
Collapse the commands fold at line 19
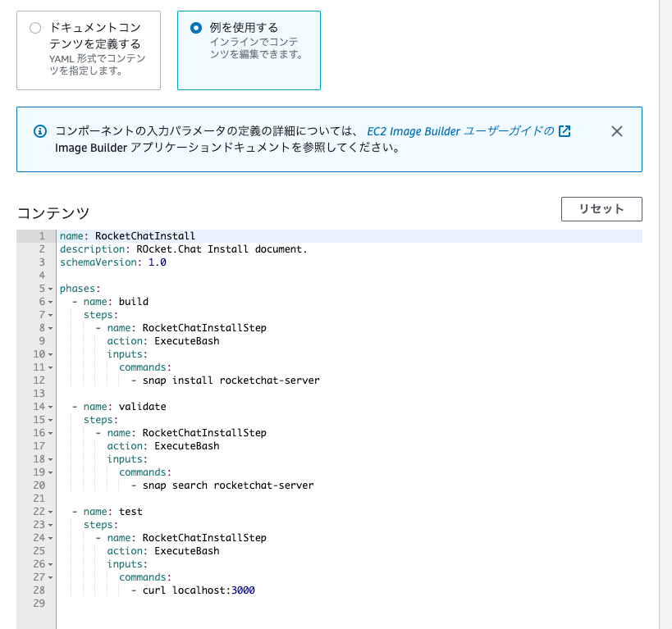51,472
